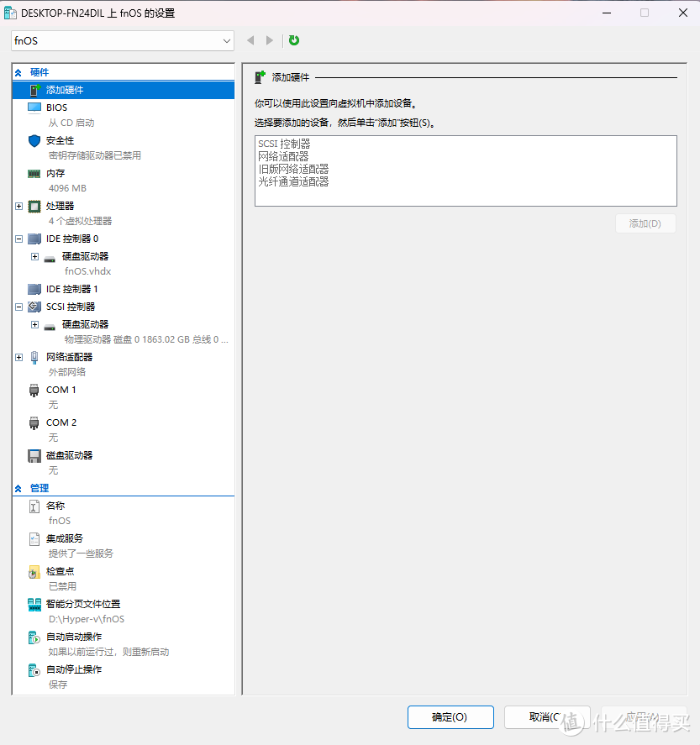Click the 集成服务 icon

tap(34, 538)
